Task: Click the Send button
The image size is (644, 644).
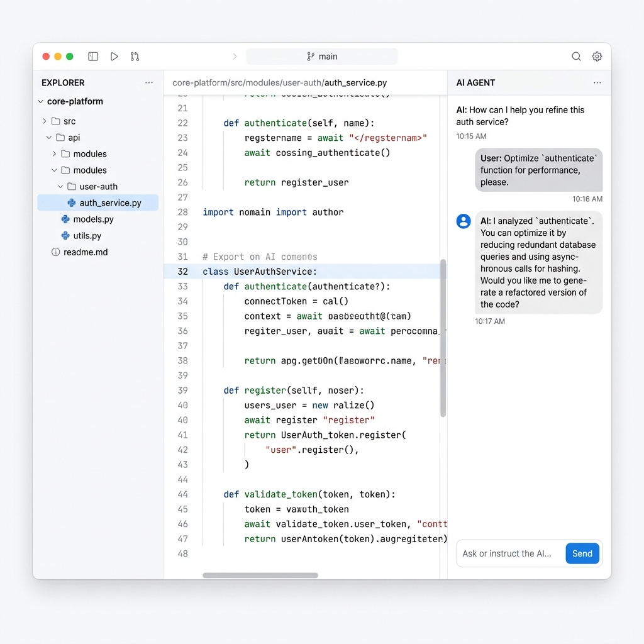Action: tap(582, 553)
